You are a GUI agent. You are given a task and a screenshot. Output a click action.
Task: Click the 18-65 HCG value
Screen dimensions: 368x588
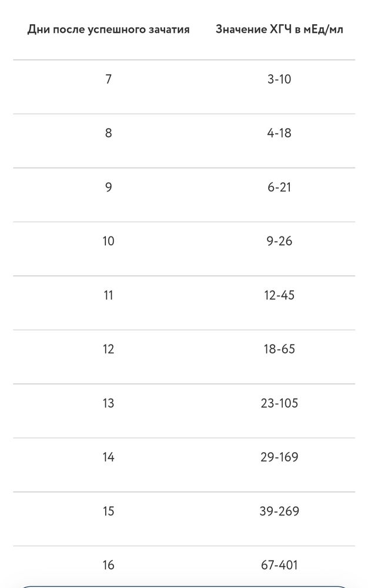click(279, 349)
